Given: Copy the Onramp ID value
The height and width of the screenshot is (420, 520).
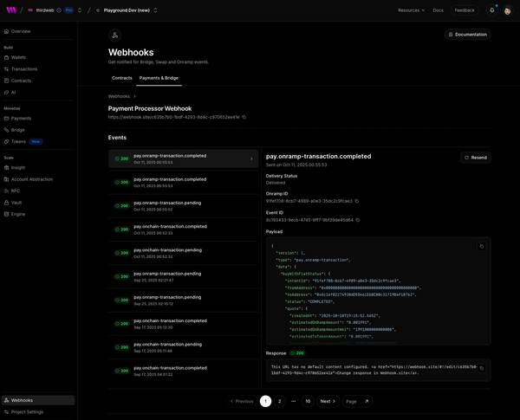Looking at the screenshot, I should (356, 201).
